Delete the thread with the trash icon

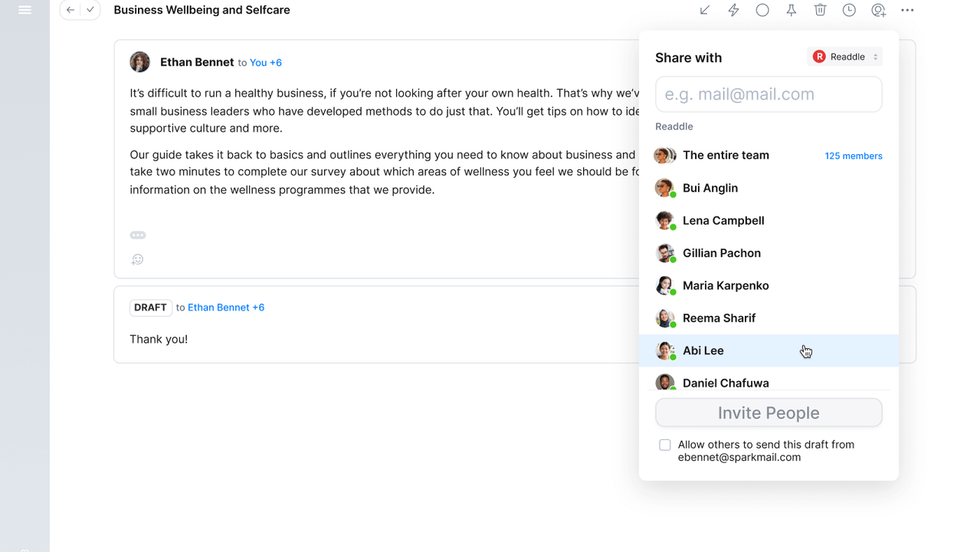[820, 10]
